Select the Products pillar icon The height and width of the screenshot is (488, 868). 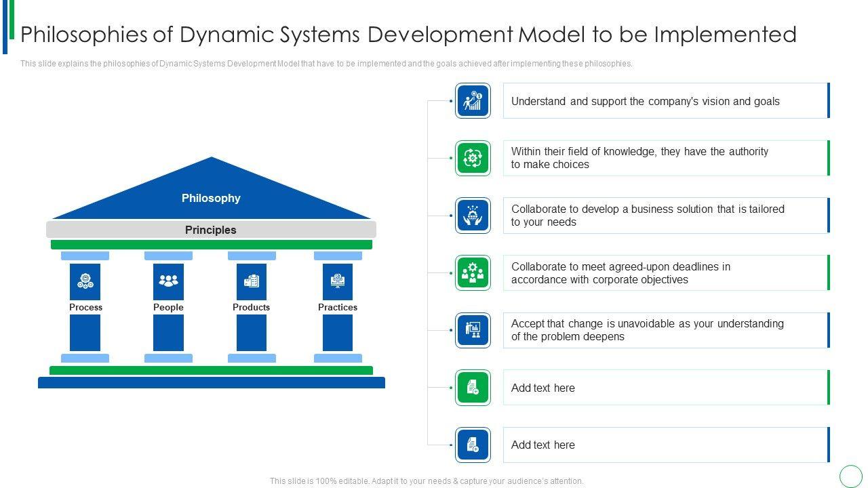pyautogui.click(x=252, y=281)
